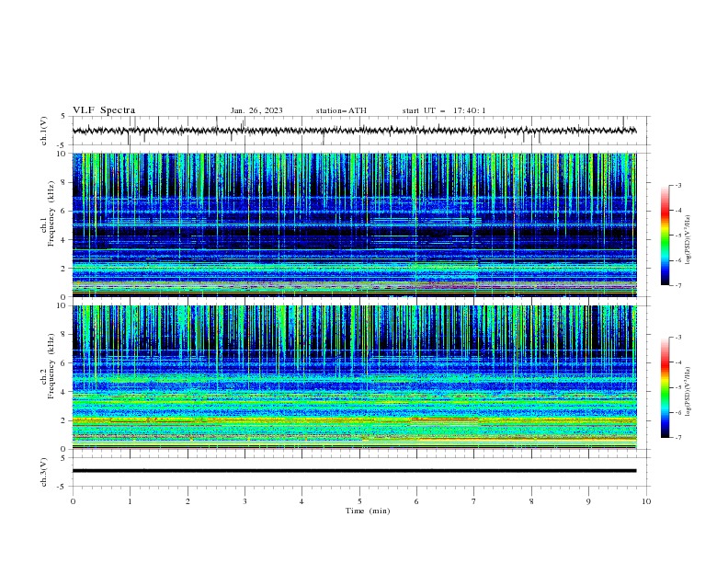Click the "station=ATH" header label

(x=341, y=110)
